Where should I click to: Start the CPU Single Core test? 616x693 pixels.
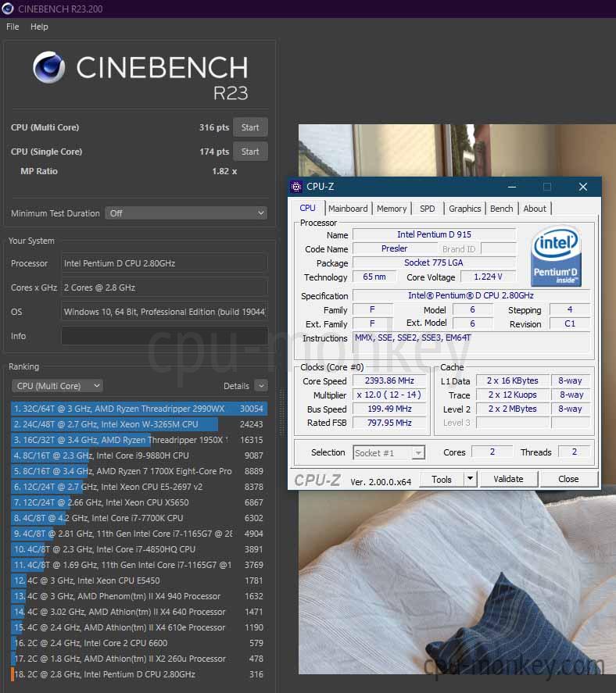click(x=250, y=152)
